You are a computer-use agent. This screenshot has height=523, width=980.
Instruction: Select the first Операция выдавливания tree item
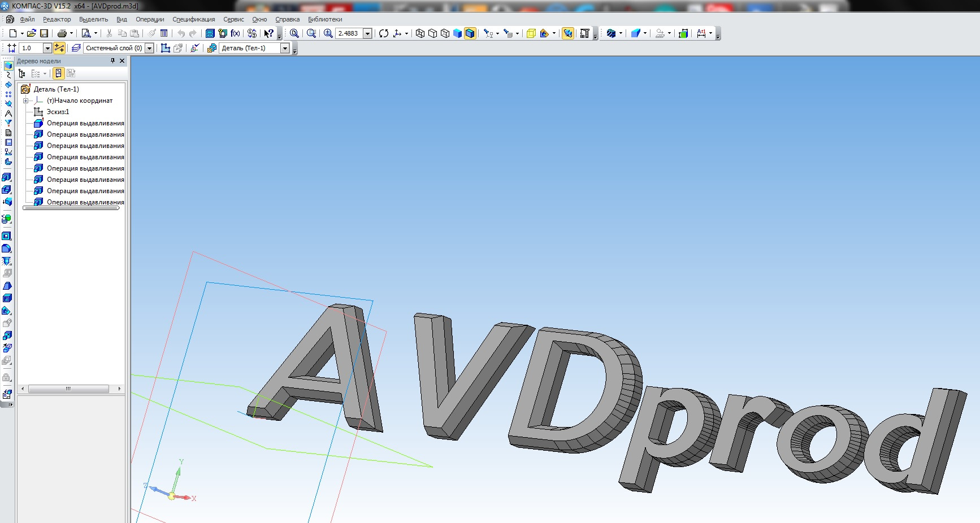point(85,123)
